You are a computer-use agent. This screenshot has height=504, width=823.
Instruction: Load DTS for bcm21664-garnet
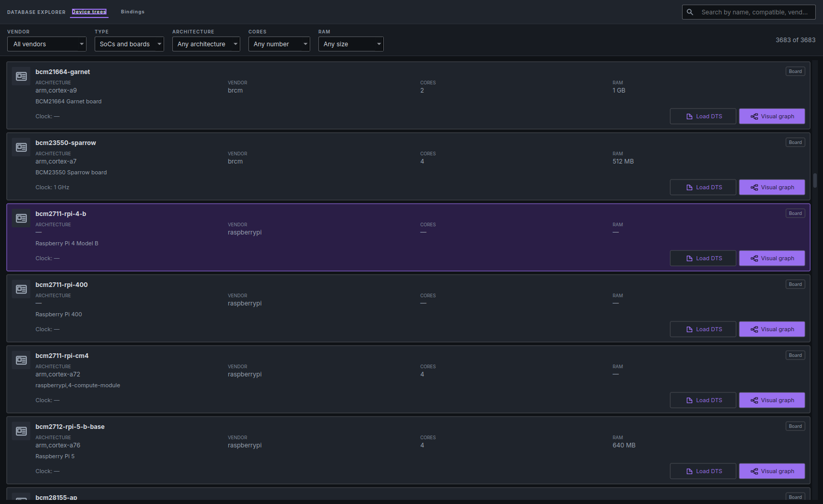(x=703, y=116)
